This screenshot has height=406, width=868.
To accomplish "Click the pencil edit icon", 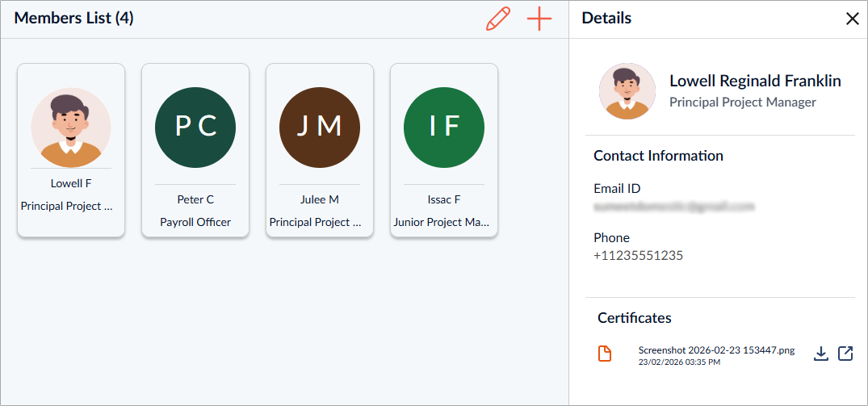I will pos(497,19).
